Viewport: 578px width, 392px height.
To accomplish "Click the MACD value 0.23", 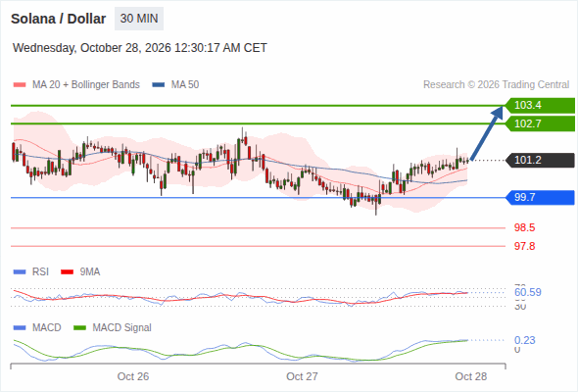I will pyautogui.click(x=524, y=340).
